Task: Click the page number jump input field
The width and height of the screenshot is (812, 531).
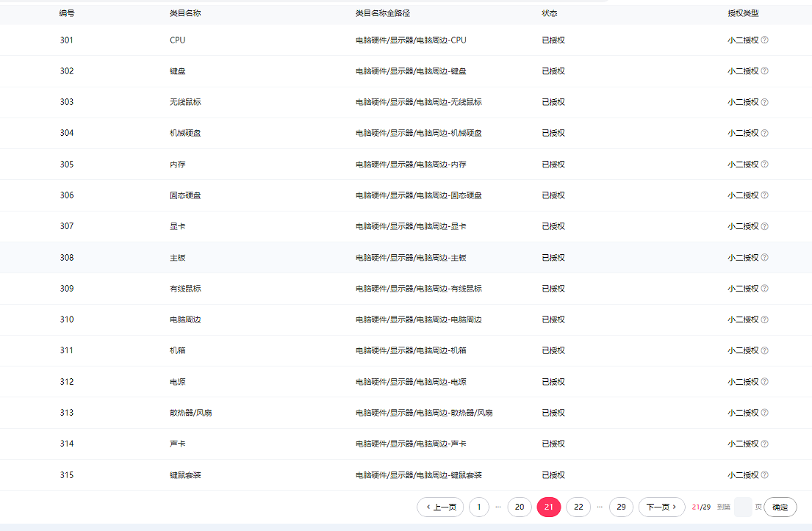Action: 742,507
